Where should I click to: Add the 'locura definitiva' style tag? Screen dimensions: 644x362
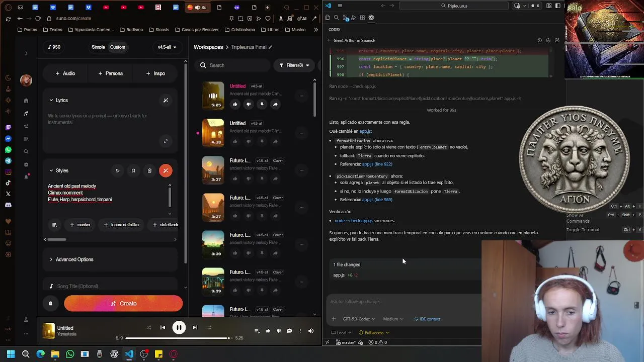(121, 225)
